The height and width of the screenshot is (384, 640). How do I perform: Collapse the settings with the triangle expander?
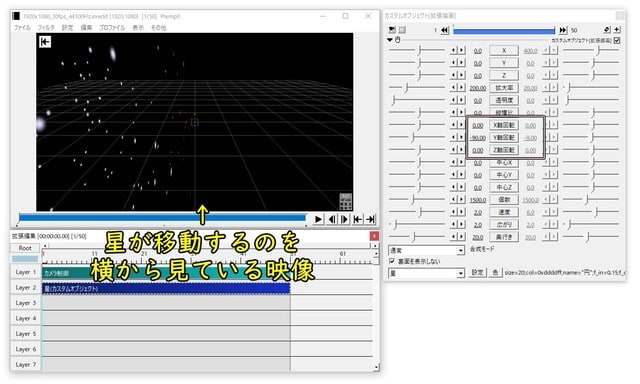click(x=390, y=40)
